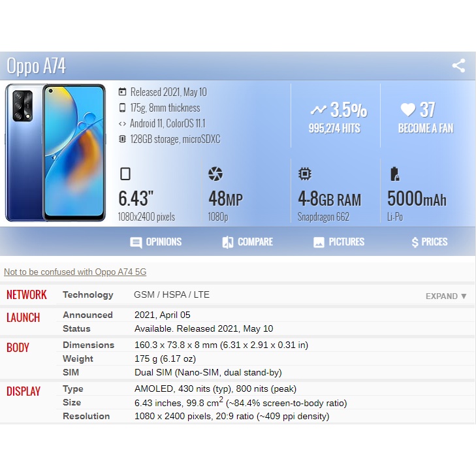Click the Technology spec label link
Image resolution: width=476 pixels, height=476 pixels.
[x=88, y=294]
